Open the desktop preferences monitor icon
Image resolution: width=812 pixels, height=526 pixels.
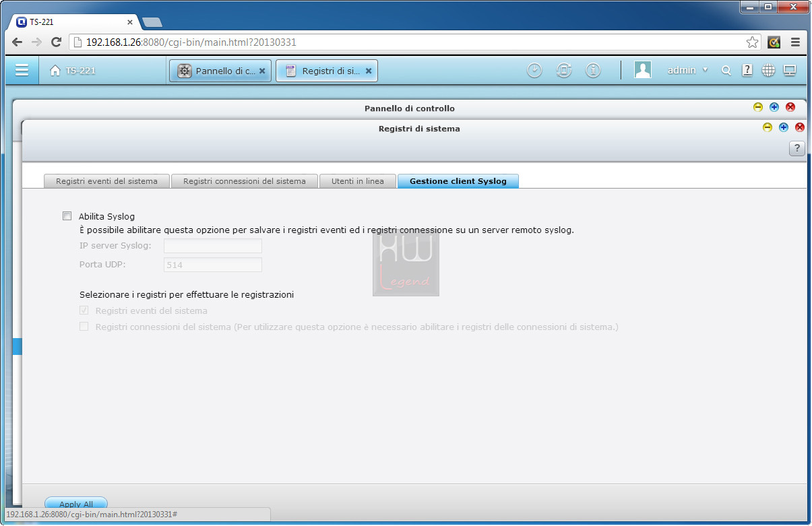tap(790, 70)
